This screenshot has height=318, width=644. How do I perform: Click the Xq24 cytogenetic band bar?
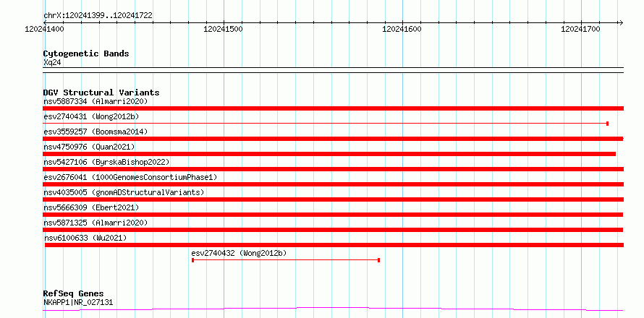pos(334,70)
